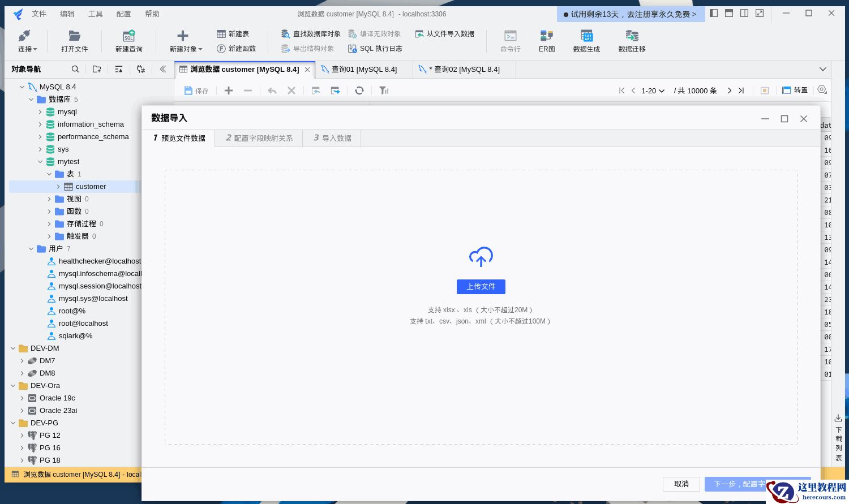Open the 数据生成 tool
The width and height of the screenshot is (849, 504).
point(586,36)
